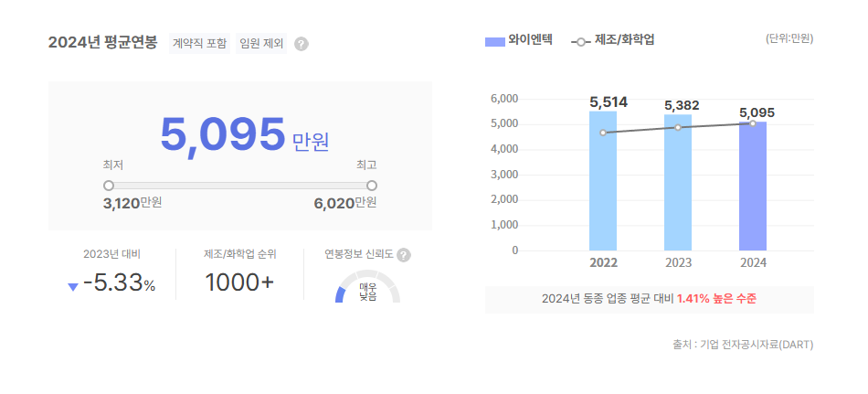The image size is (868, 394).
Task: Click the 최저 salary slider handle
Action: (109, 185)
